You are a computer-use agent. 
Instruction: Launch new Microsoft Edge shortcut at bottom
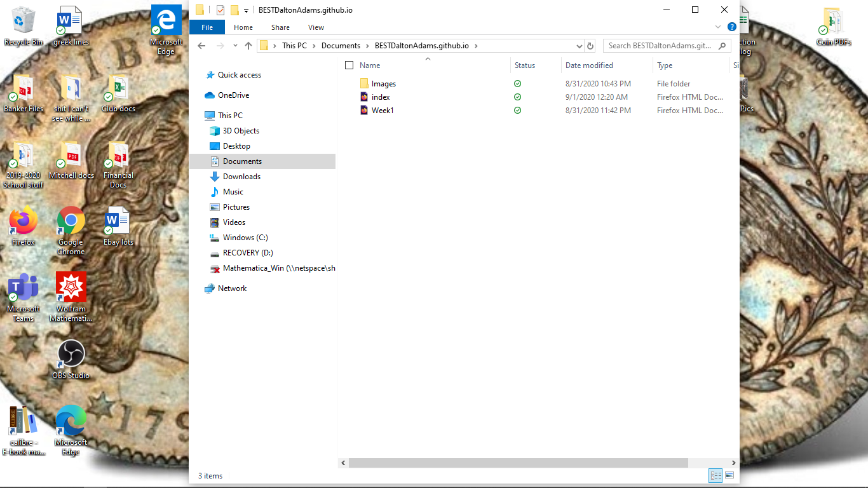point(71,431)
